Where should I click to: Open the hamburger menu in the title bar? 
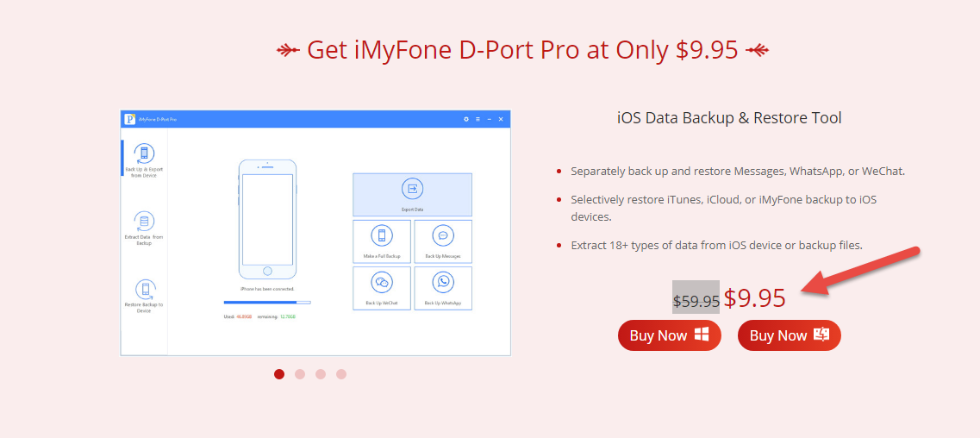pos(478,119)
